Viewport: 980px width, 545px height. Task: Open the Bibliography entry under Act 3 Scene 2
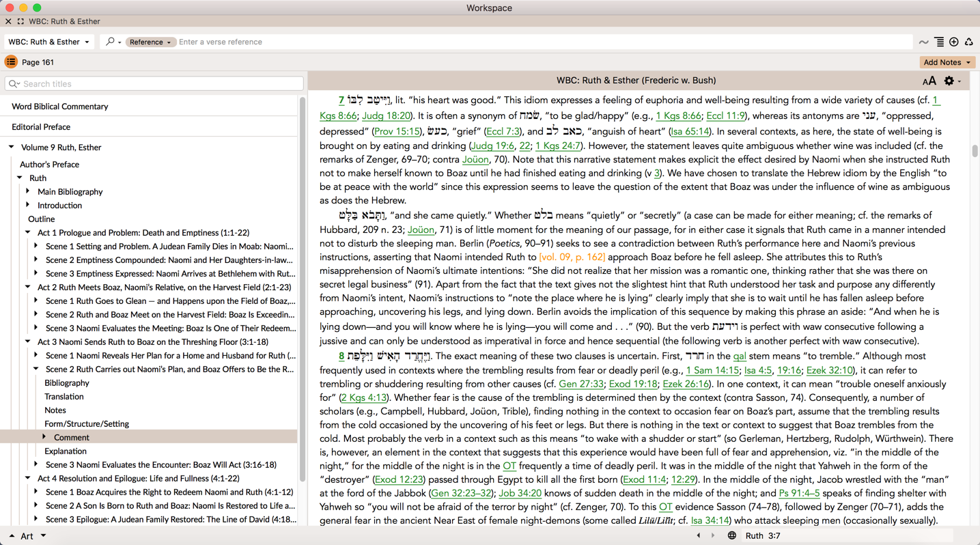click(x=67, y=383)
